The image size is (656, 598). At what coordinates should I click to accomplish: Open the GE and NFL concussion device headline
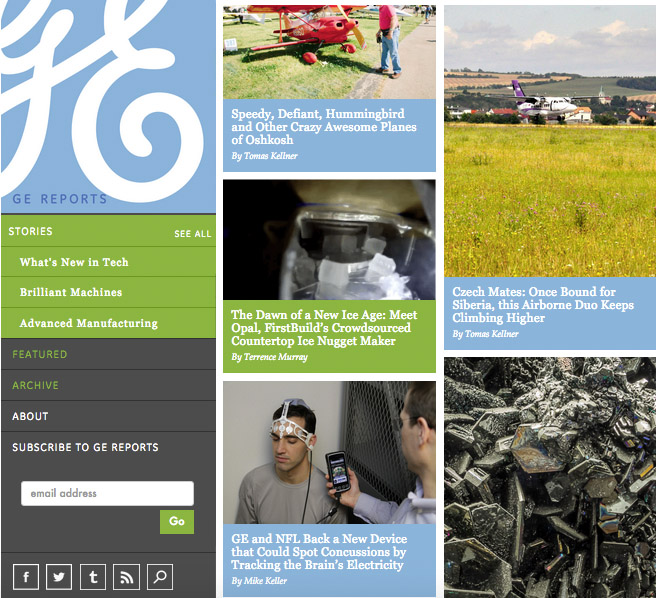[x=319, y=552]
